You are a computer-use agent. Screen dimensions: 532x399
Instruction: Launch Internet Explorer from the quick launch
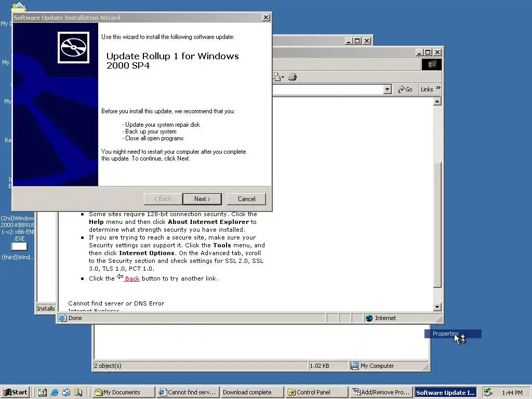(x=54, y=392)
